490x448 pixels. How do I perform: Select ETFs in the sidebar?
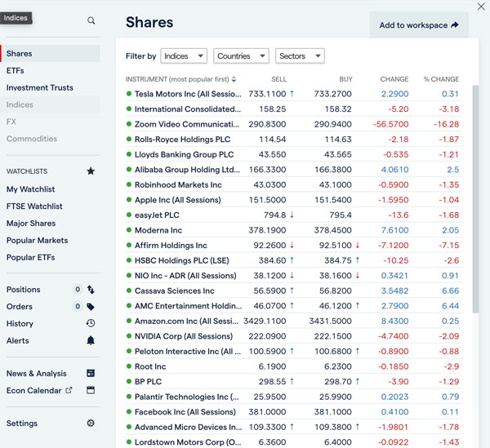point(16,71)
